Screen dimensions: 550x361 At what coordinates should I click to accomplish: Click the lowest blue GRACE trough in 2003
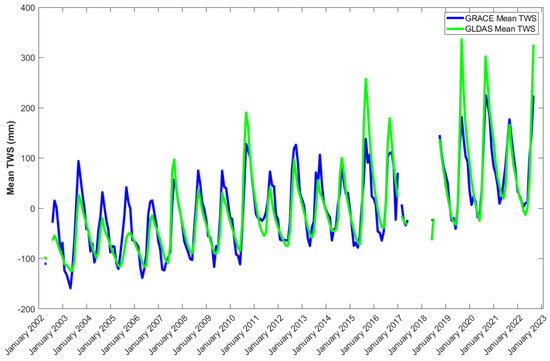tap(71, 288)
